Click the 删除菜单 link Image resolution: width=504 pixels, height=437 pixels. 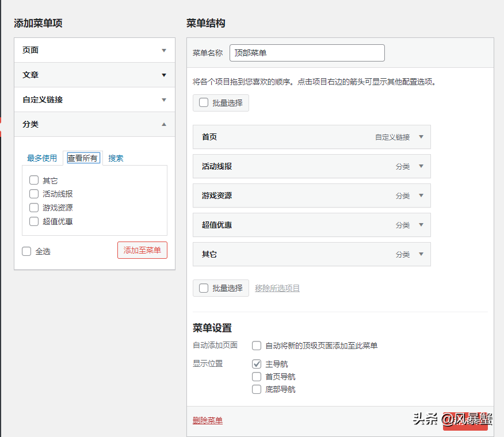point(208,420)
